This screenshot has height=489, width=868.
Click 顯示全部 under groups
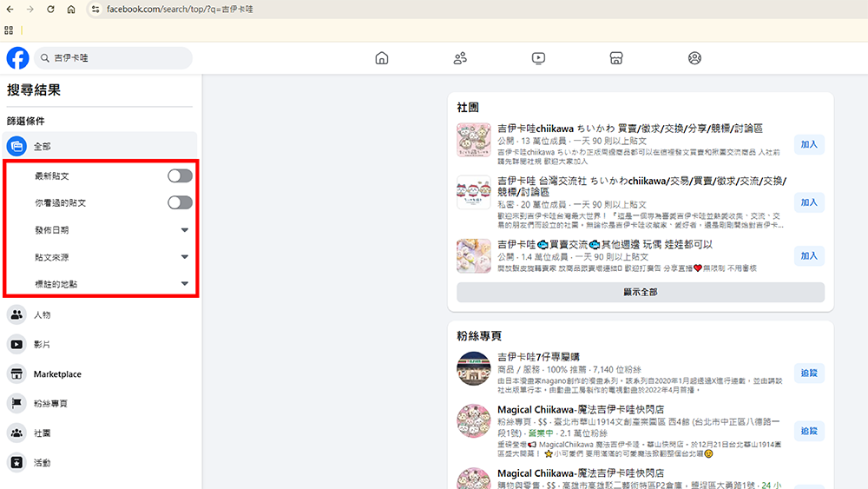(641, 293)
